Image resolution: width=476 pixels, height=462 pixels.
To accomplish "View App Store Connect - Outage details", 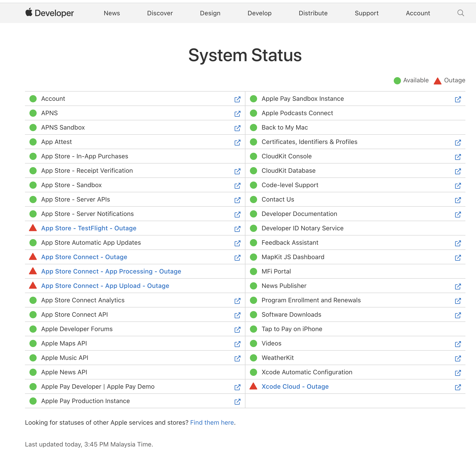I will (x=84, y=257).
